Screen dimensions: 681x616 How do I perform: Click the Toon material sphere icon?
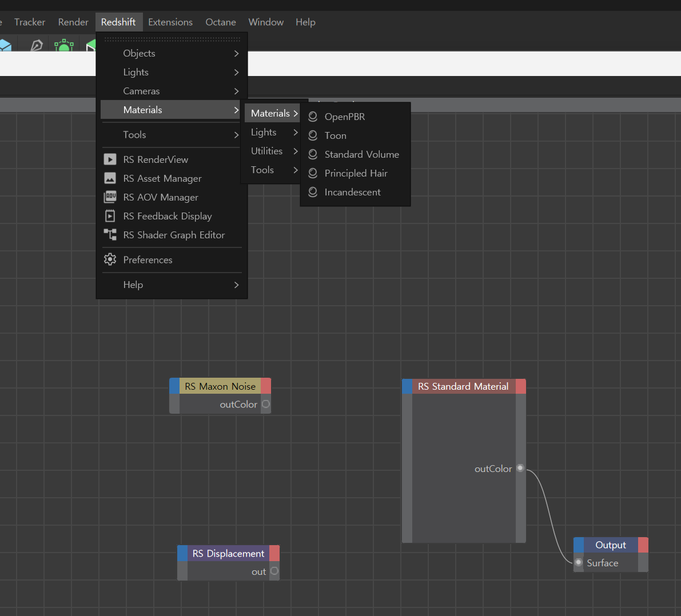pyautogui.click(x=313, y=135)
